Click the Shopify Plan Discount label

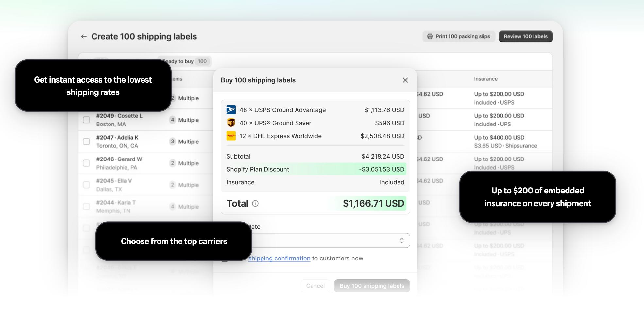(258, 169)
